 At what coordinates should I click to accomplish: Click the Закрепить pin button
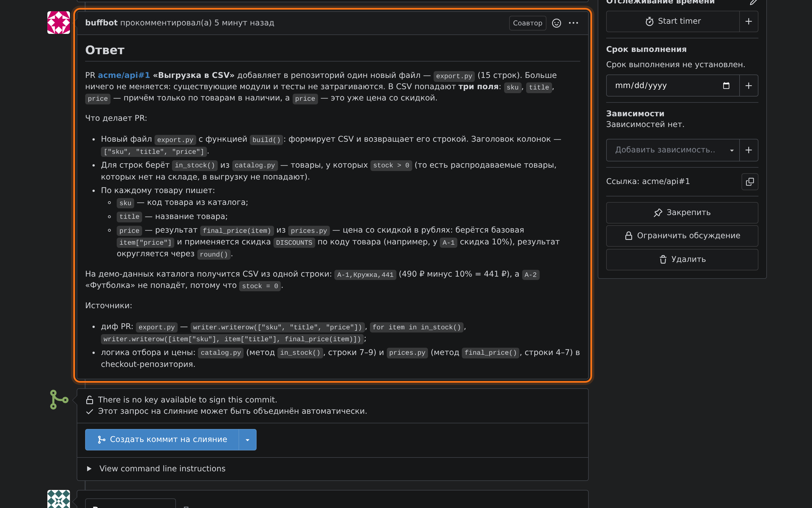682,213
